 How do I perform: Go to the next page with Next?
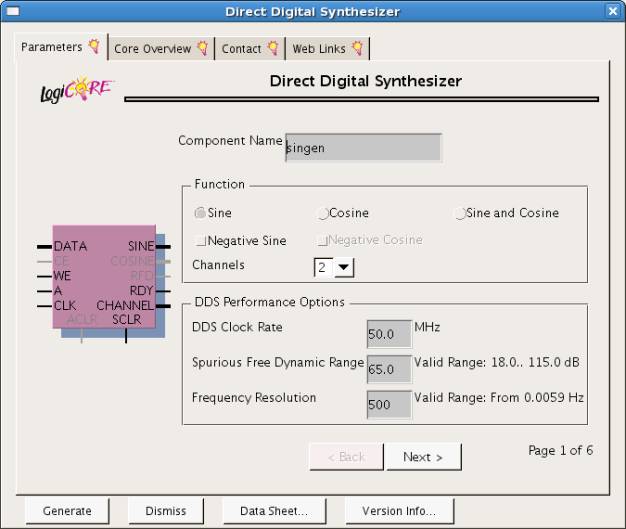point(423,457)
